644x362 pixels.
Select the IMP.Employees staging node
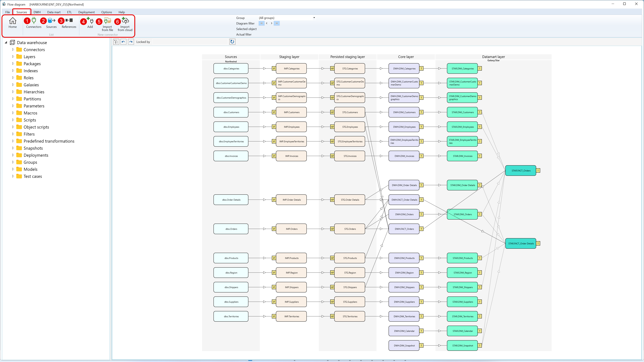pyautogui.click(x=291, y=127)
